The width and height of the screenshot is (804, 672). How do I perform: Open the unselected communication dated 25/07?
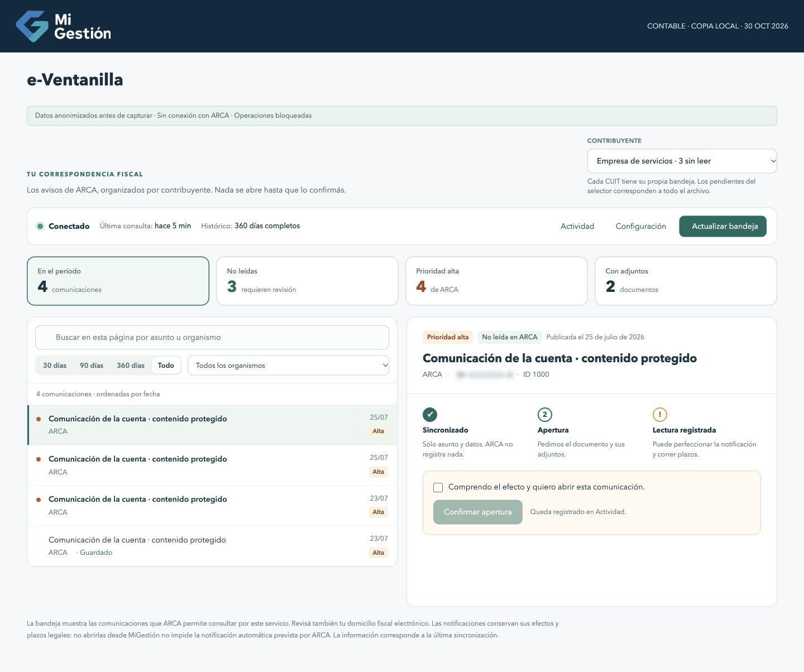[212, 465]
